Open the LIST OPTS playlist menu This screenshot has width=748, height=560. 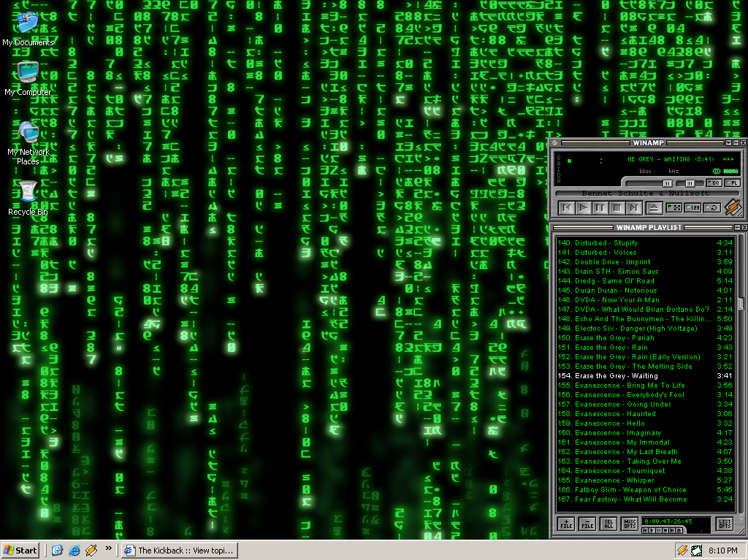coord(725,523)
